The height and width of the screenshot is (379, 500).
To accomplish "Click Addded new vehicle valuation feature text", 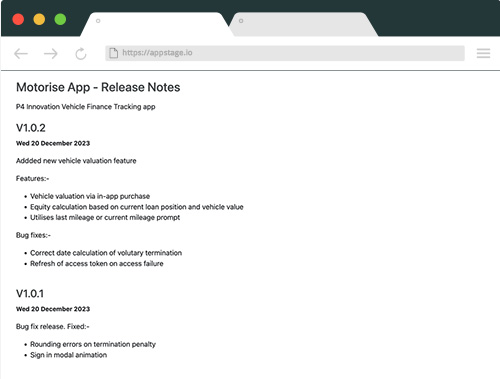I will pyautogui.click(x=76, y=161).
